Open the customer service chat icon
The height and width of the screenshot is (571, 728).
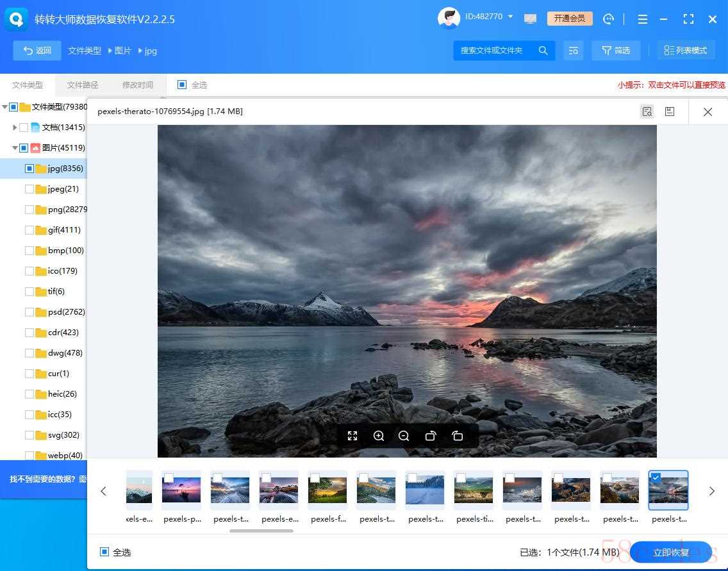[609, 19]
